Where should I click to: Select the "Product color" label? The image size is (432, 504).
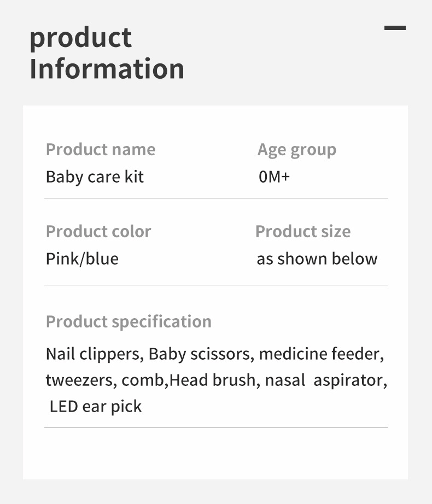[x=98, y=231]
